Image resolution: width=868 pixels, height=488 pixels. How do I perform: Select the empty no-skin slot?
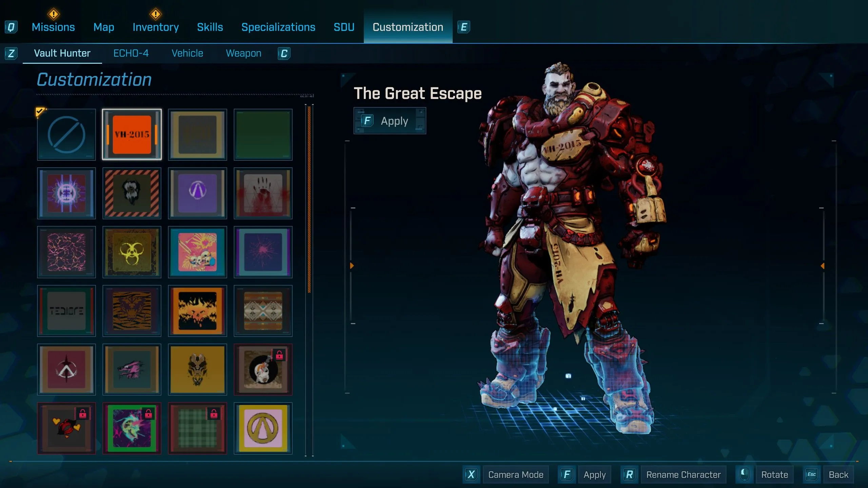pos(66,135)
